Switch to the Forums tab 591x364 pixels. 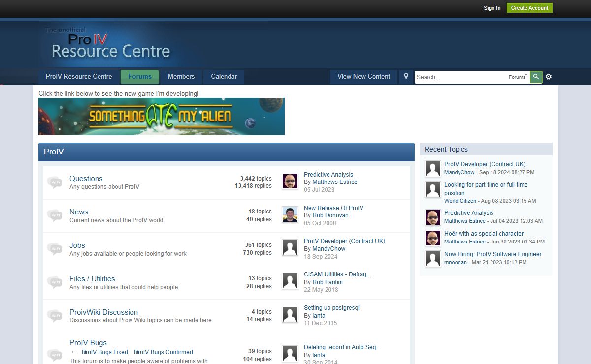(140, 77)
